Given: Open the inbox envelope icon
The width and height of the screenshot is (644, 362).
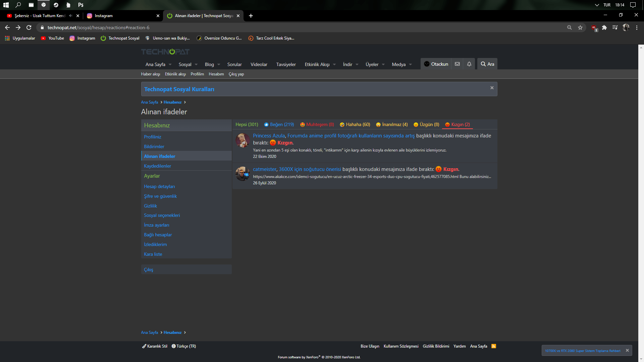Looking at the screenshot, I should click(457, 64).
